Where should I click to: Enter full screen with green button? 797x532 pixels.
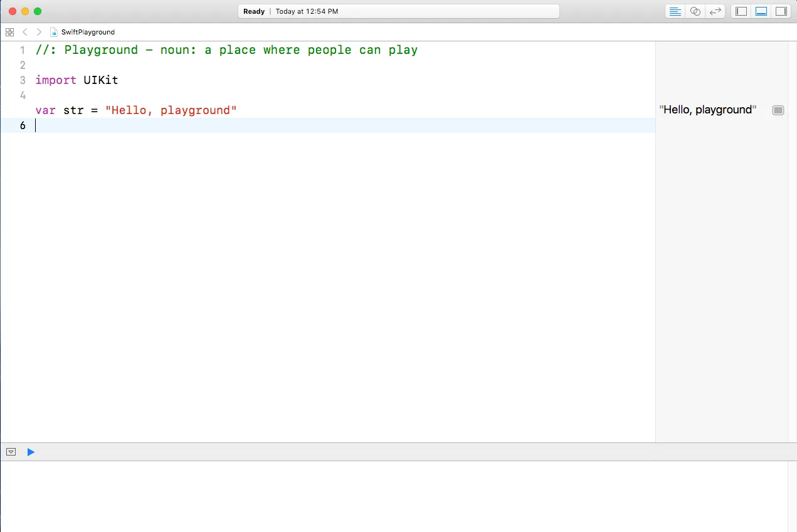38,11
